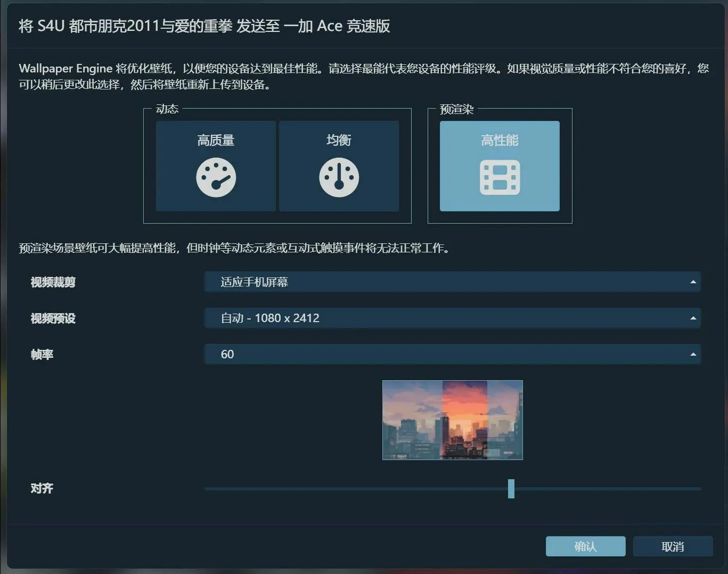Click the dialog title mentioning 一加 Ace 竞速版
This screenshot has height=574, width=728.
[x=205, y=26]
